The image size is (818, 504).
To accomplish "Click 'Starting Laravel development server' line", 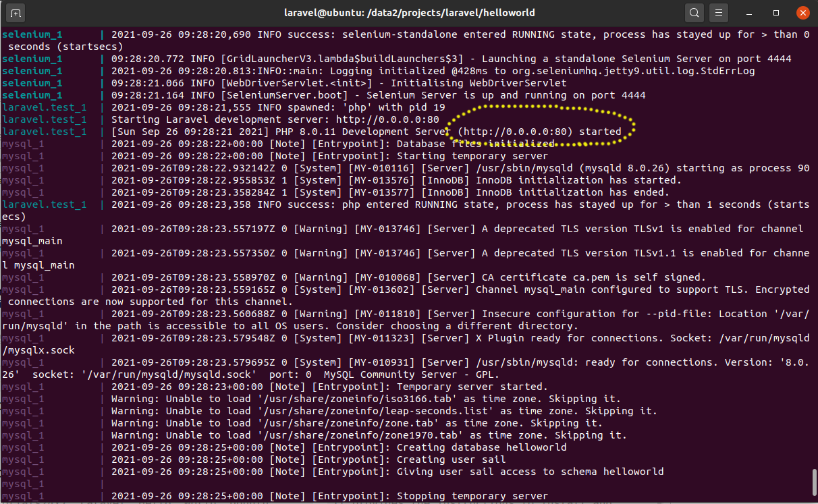I will coord(275,119).
